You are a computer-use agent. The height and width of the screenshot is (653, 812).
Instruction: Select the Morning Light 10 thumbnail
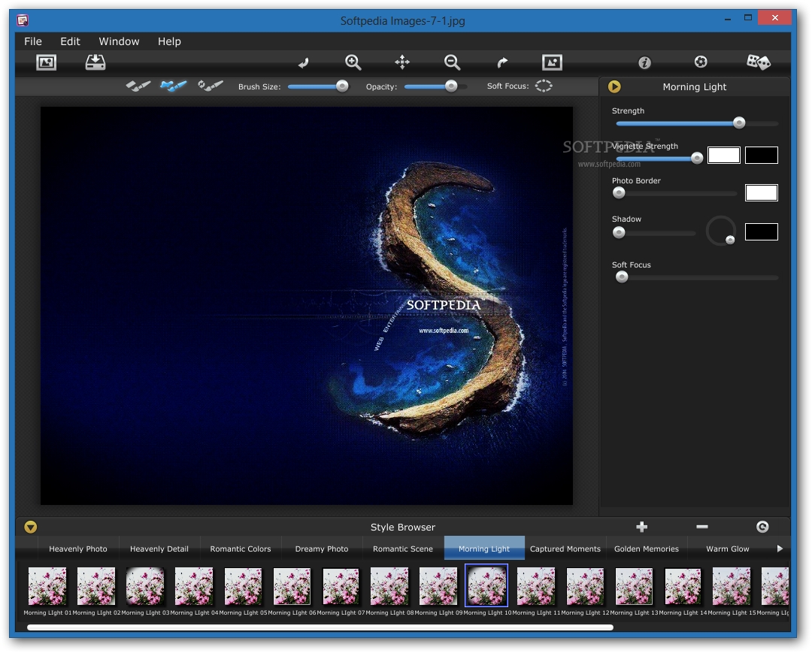[x=486, y=585]
